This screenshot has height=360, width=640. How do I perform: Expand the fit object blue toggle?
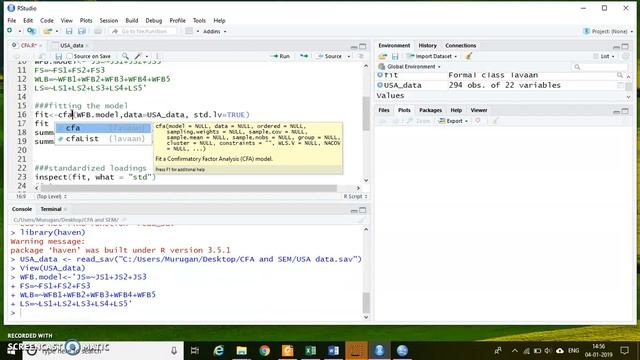point(380,75)
